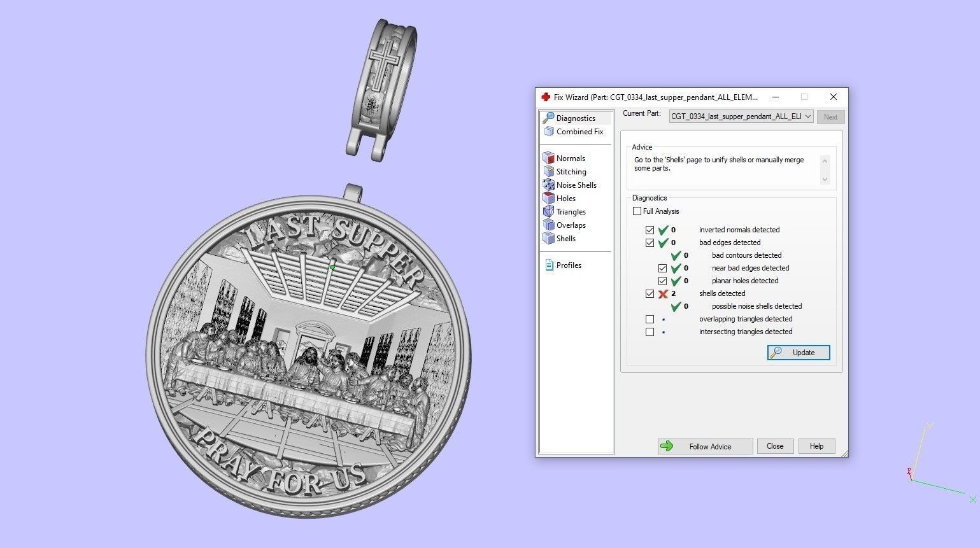Image resolution: width=980 pixels, height=548 pixels.
Task: Enable intersecting triangles detected checkbox
Action: 650,332
